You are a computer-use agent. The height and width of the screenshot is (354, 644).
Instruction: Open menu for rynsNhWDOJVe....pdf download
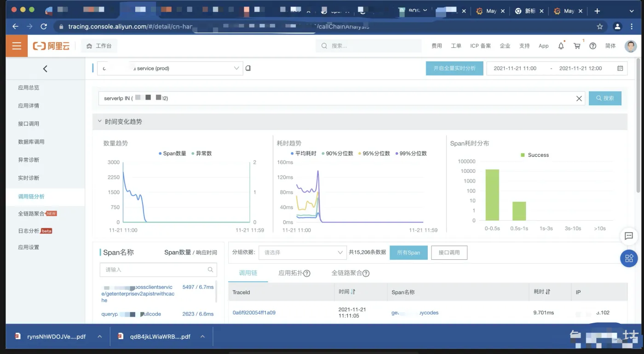click(x=99, y=337)
